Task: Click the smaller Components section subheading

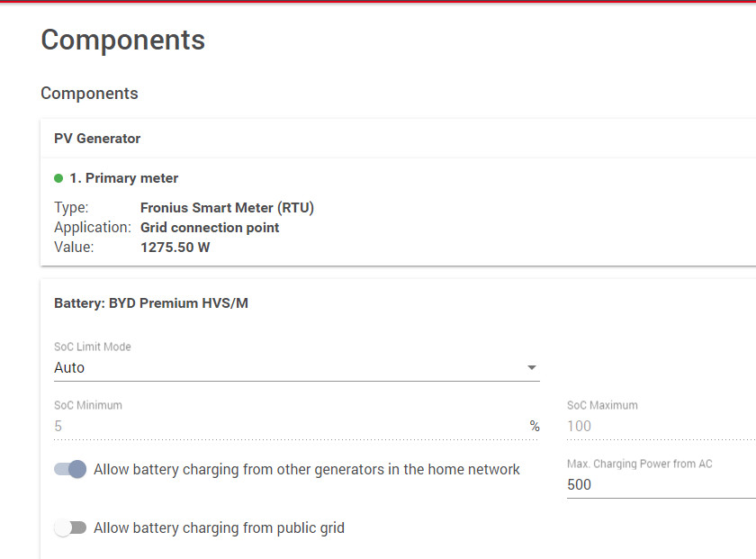Action: 89,94
